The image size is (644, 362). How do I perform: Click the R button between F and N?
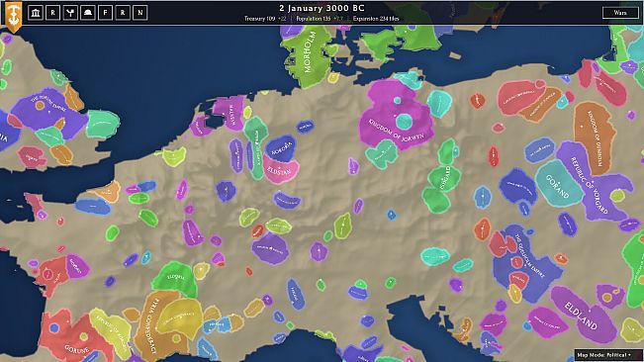coord(123,13)
